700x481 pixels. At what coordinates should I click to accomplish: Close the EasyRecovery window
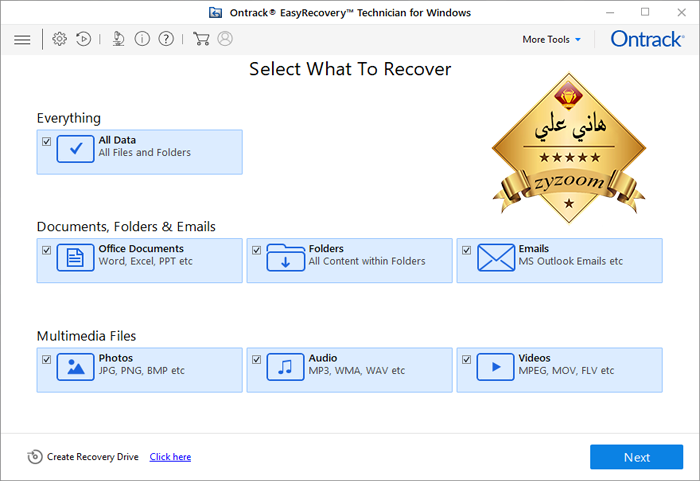click(681, 13)
